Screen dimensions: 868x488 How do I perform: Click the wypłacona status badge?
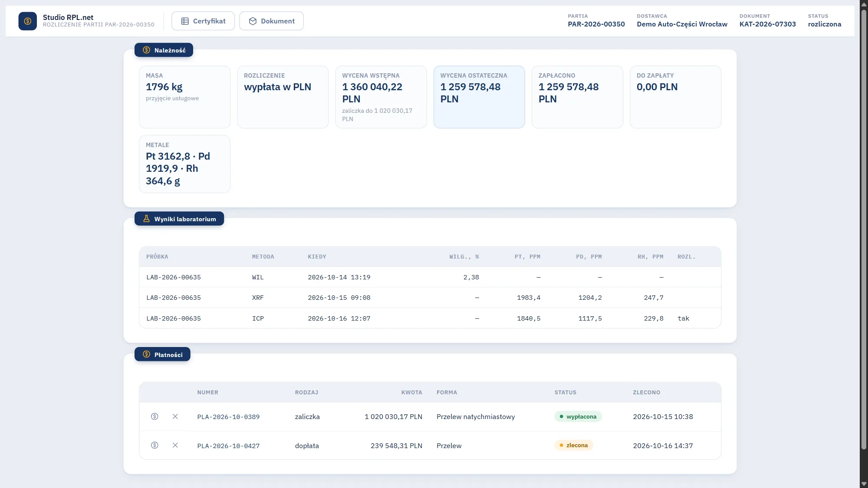click(578, 416)
